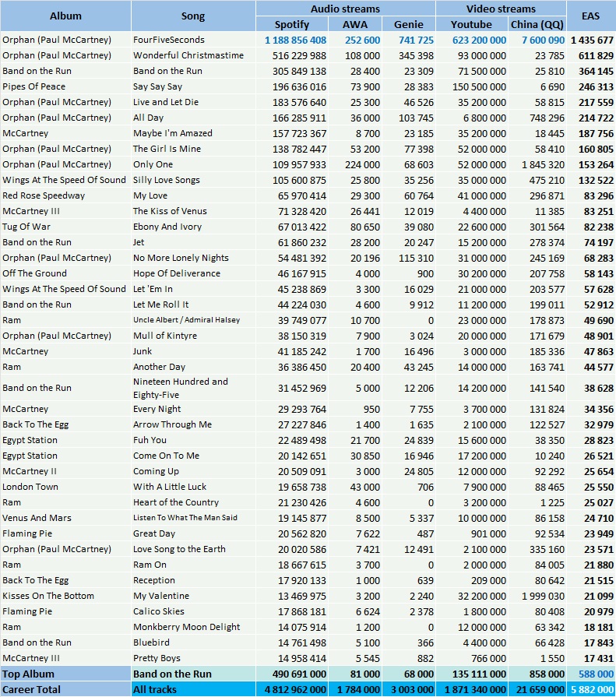Click the Another Day song cell
The image size is (616, 697).
(193, 366)
